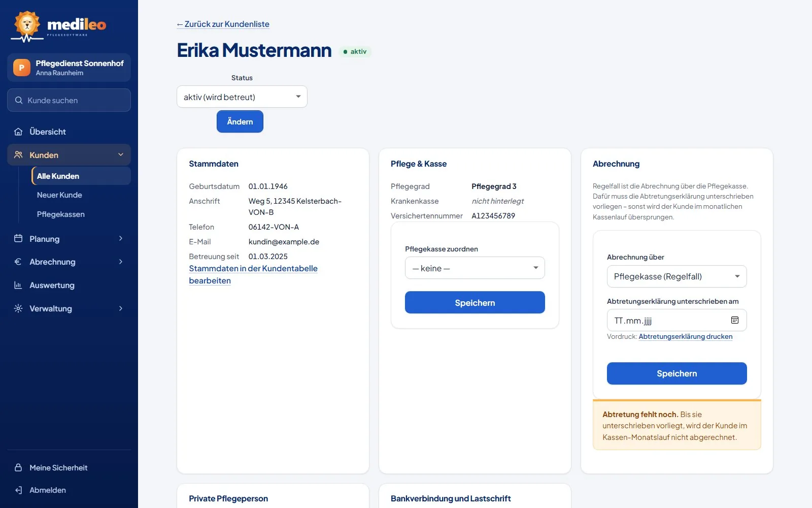Viewport: 812px width, 508px height.
Task: Click Abtretungserklärung drucken link
Action: tap(685, 336)
